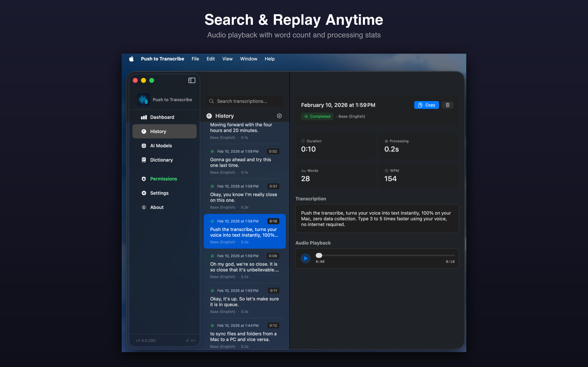This screenshot has width=588, height=367.
Task: Open the Apple menu
Action: (131, 59)
